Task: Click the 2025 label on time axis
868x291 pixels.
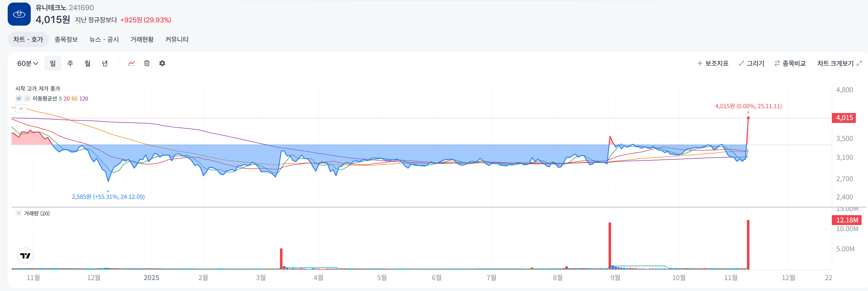Action: (x=151, y=278)
